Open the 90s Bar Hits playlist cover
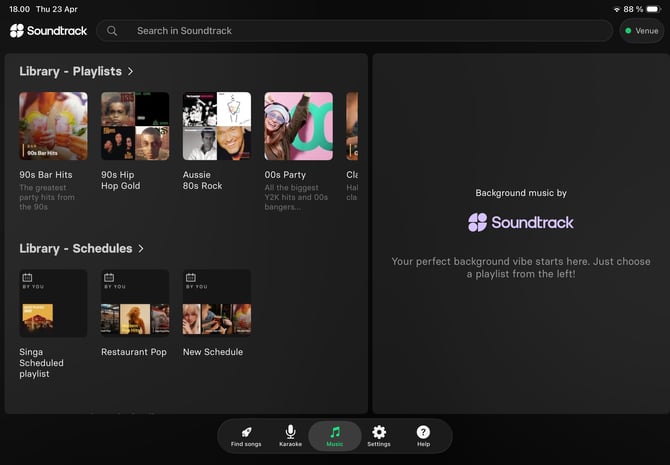 tap(53, 126)
